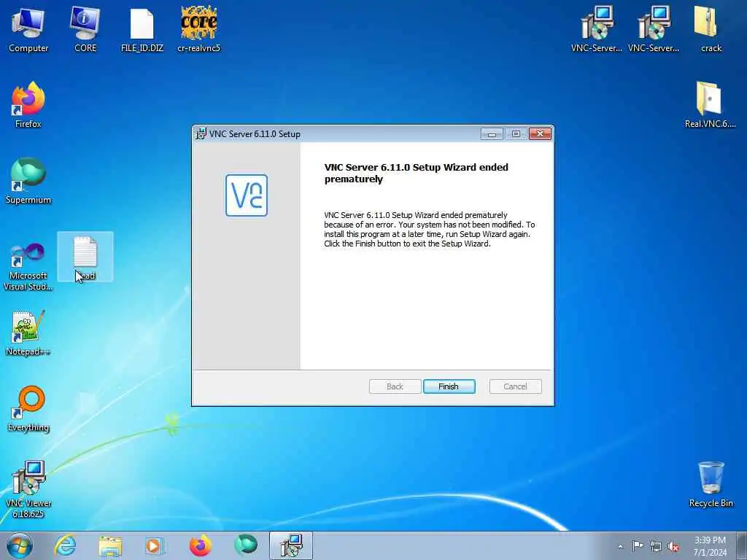Screen dimensions: 747x560
Task: Select the FILE_ID.DIZ file icon
Action: pos(142,29)
